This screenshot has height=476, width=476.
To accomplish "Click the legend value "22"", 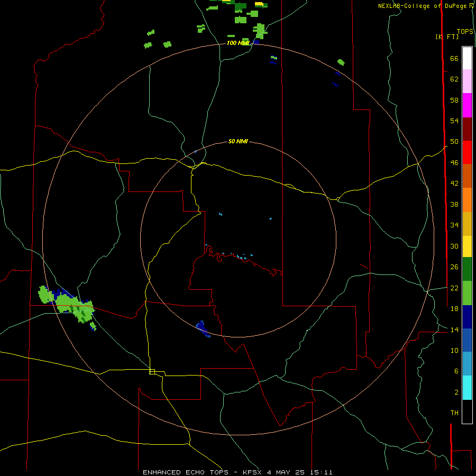I will click(x=454, y=288).
